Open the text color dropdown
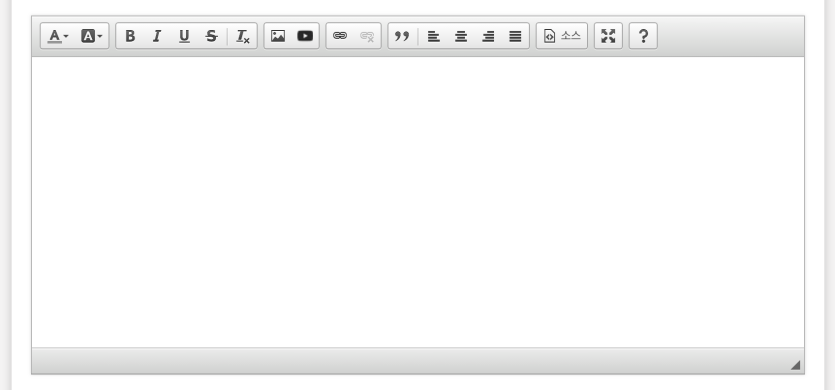This screenshot has width=835, height=390. point(58,36)
